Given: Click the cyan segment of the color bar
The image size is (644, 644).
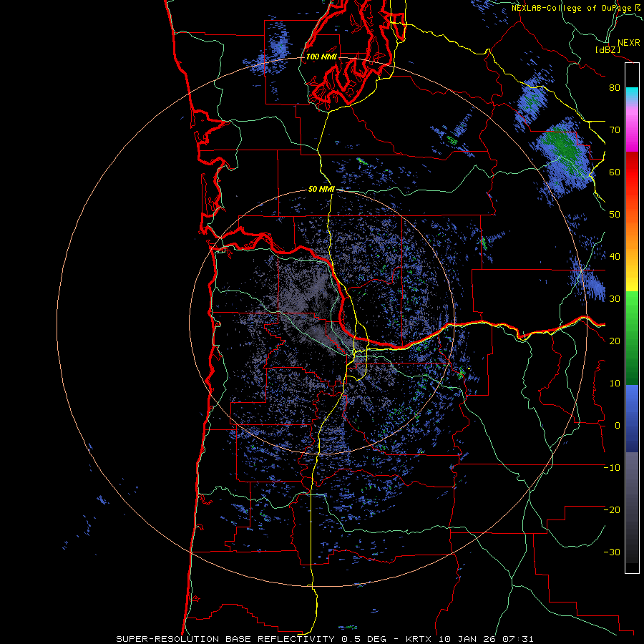Looking at the screenshot, I should (632, 93).
